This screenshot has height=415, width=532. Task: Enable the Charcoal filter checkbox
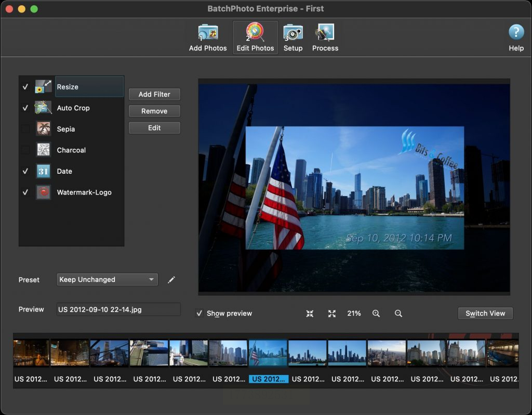25,150
